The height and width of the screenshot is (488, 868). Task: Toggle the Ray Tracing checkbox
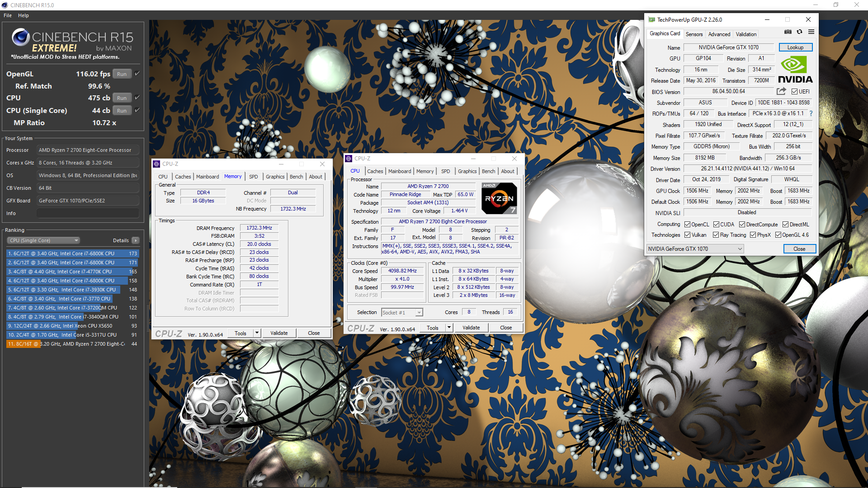point(716,235)
